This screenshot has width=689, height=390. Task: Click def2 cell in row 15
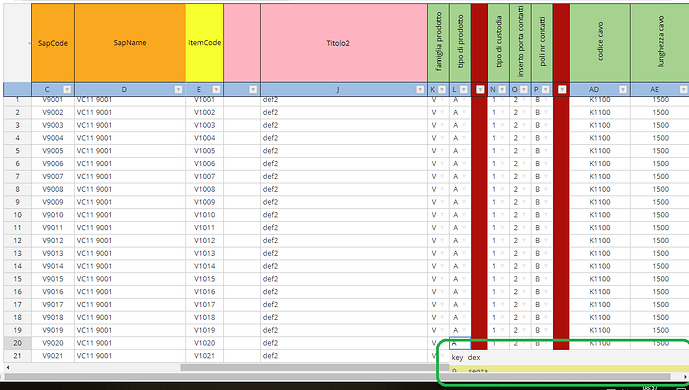[x=344, y=279]
